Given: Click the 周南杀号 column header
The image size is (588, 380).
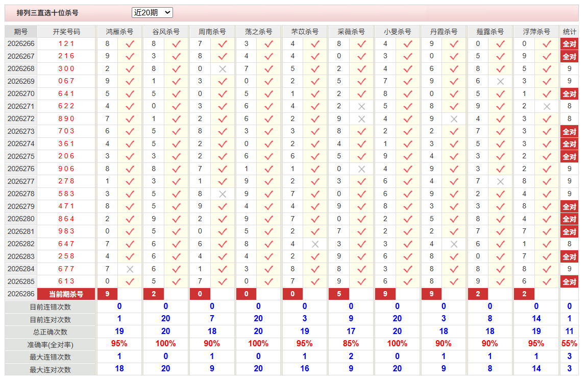Looking at the screenshot, I should 212,32.
